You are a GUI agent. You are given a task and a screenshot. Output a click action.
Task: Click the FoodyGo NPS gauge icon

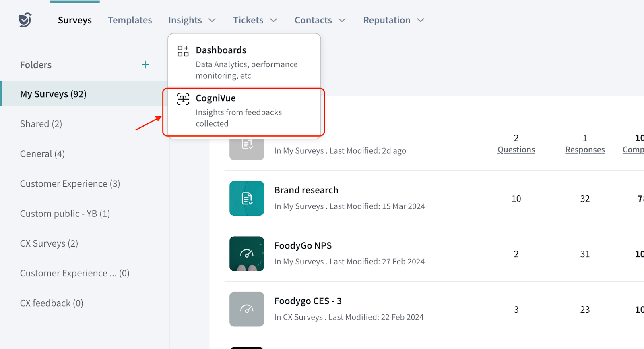247,253
